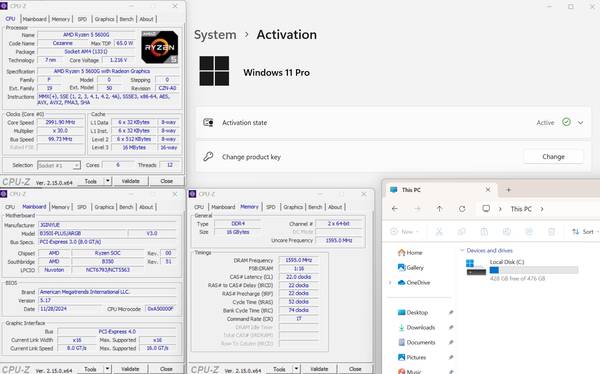Screen dimensions: 600x374
Task: Go up one folder level in File Explorer
Action: coord(439,209)
